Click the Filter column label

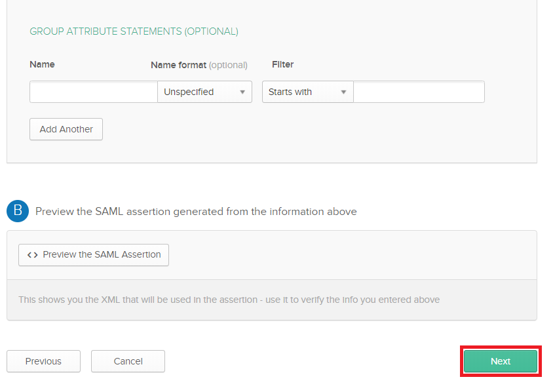coord(282,64)
